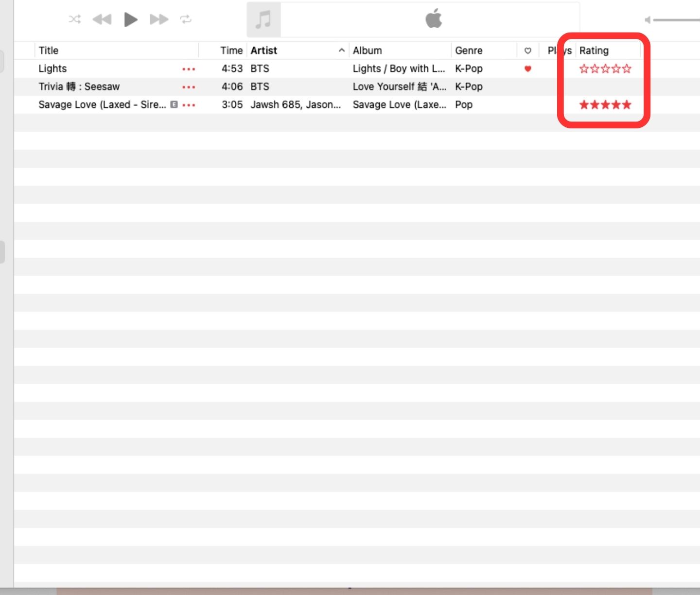Adjust the volume slider track

coord(677,20)
